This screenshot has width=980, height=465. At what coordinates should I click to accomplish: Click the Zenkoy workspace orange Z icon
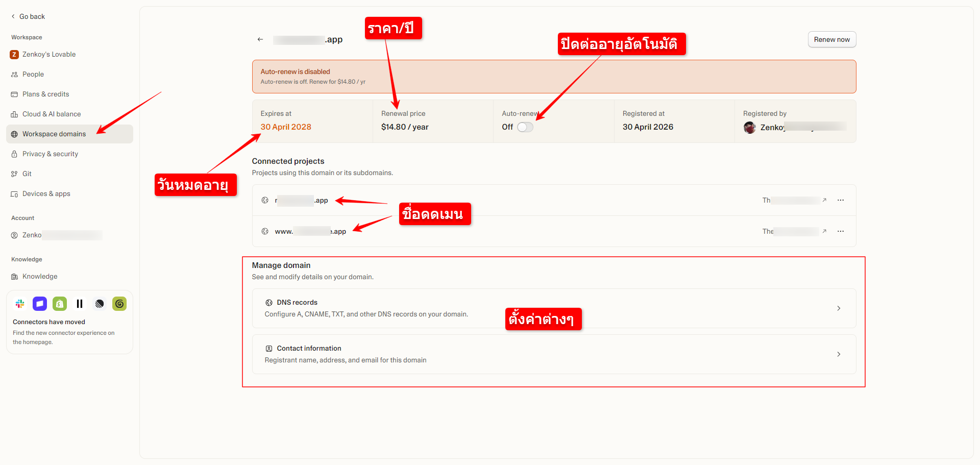[14, 54]
